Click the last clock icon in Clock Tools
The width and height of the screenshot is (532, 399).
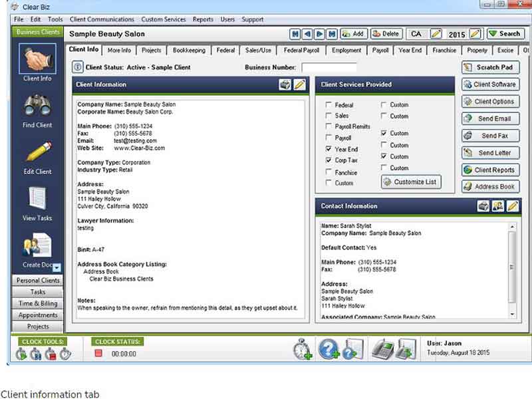click(x=65, y=354)
